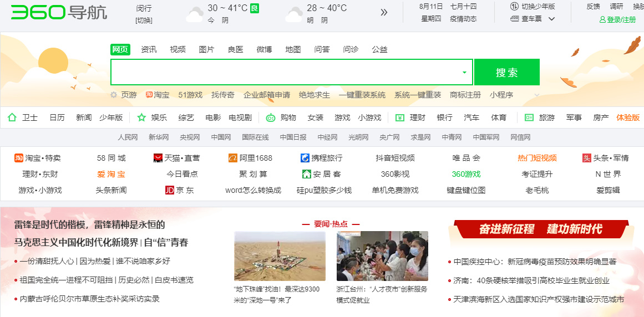
Task: Open headline 雷锋是时代的楷模
Action: pyautogui.click(x=89, y=225)
